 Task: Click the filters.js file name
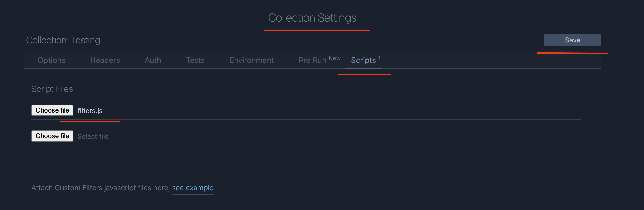90,111
